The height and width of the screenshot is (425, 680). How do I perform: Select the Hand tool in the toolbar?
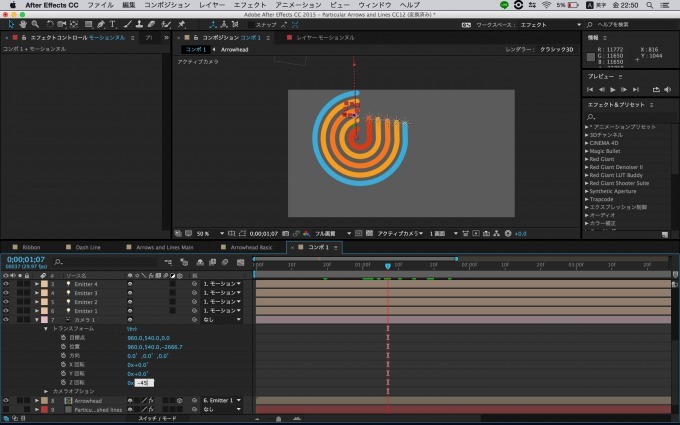click(22, 24)
